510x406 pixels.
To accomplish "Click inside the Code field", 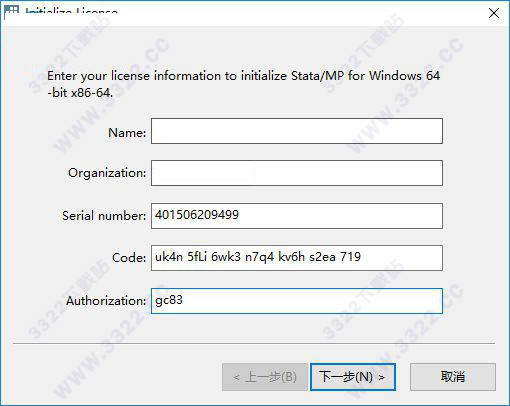I will (297, 258).
